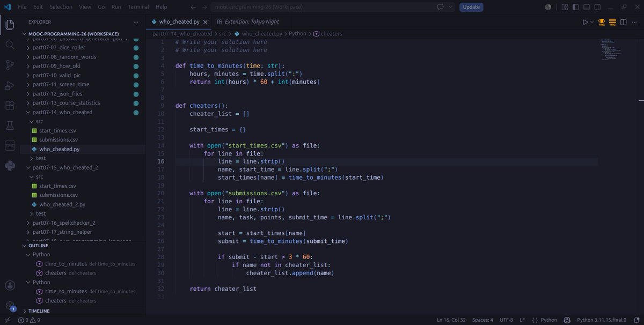
Task: Open the Extensions view
Action: point(10,106)
